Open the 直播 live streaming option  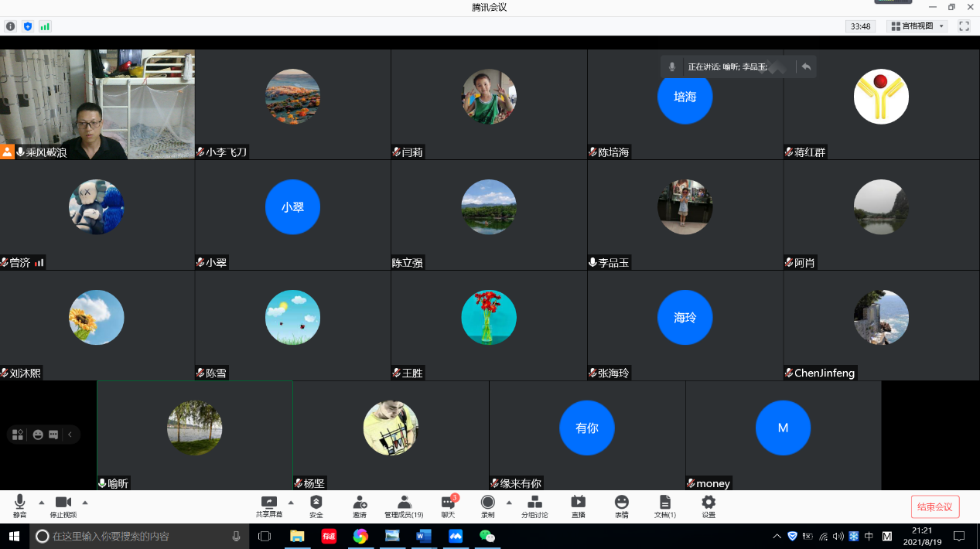pos(578,506)
